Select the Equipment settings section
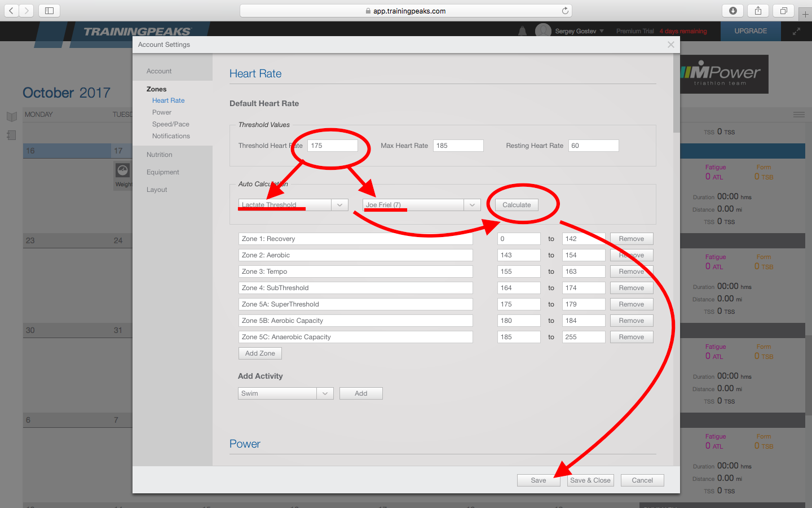 163,172
